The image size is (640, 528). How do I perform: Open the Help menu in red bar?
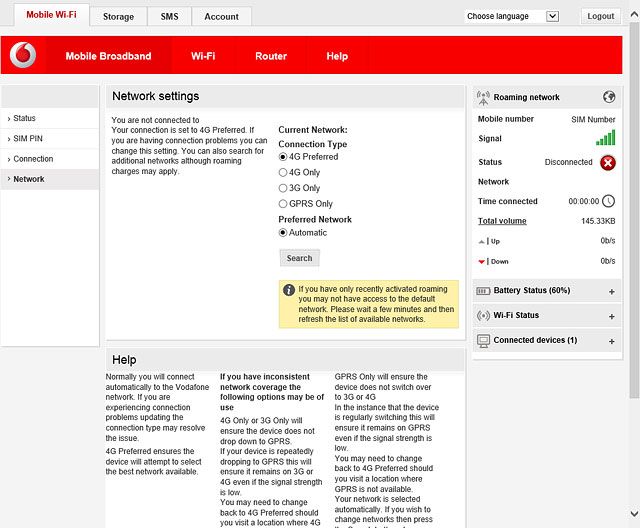pos(337,56)
